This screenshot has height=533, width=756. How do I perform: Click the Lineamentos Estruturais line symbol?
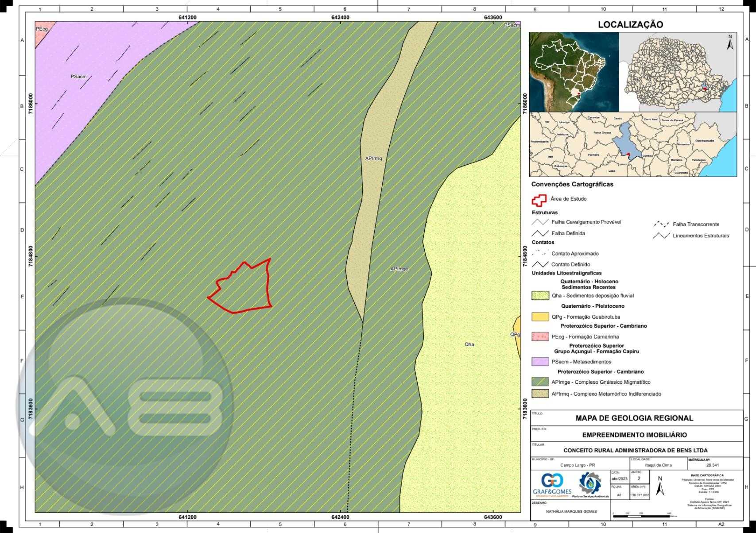661,236
